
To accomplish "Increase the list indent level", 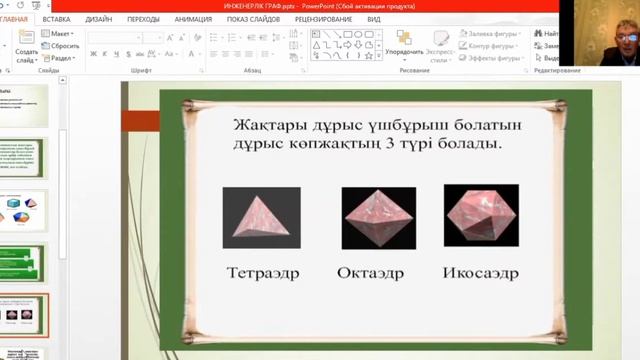I will coord(263,38).
